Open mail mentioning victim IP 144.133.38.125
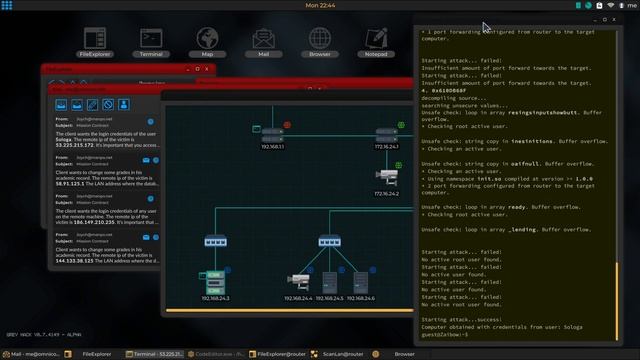The width and height of the screenshot is (640, 360). (x=107, y=248)
